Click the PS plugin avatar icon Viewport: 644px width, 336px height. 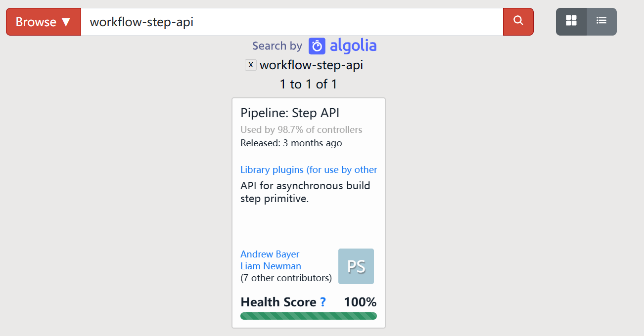tap(356, 266)
